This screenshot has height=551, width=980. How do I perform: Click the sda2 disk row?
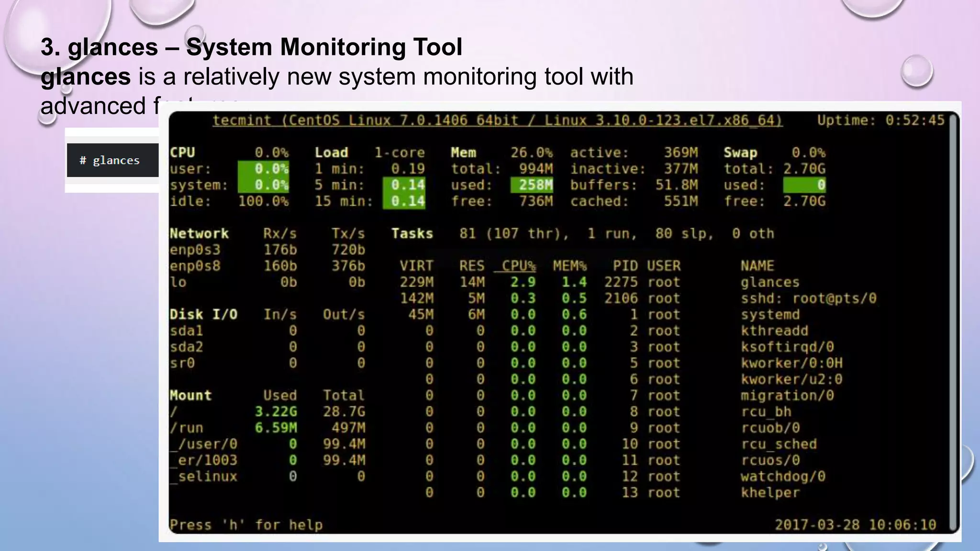coord(267,347)
